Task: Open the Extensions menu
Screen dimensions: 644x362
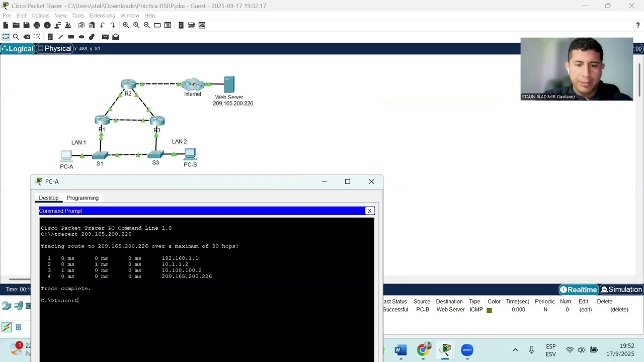Action: (x=102, y=16)
